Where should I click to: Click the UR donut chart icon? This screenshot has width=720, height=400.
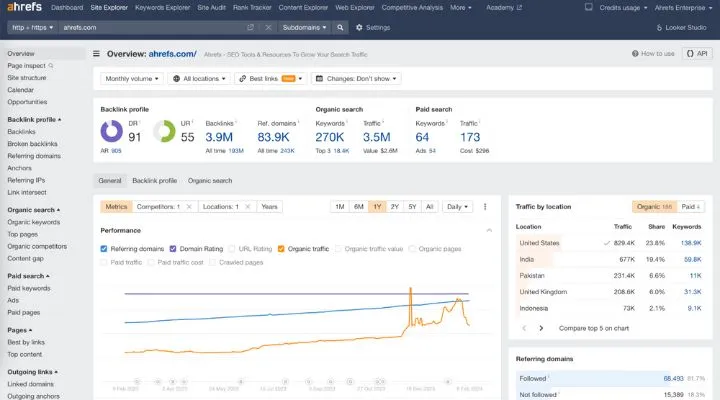164,131
